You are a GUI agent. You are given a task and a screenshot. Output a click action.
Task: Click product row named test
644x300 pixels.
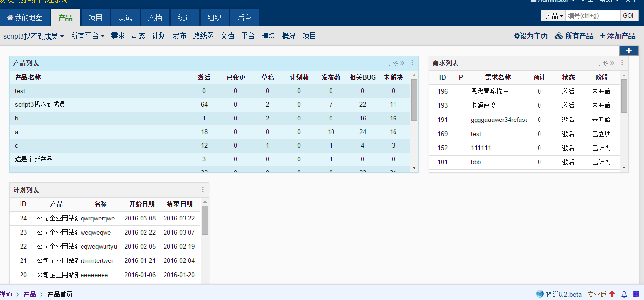coord(210,91)
